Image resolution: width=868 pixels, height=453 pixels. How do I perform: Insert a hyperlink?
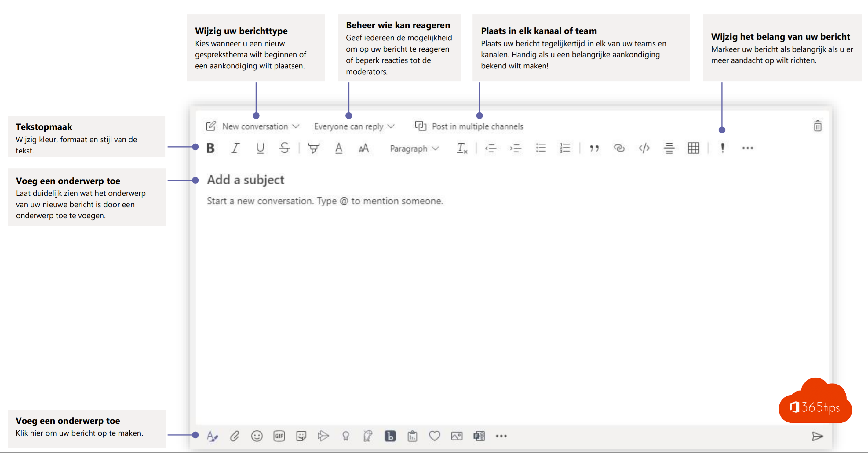[619, 148]
